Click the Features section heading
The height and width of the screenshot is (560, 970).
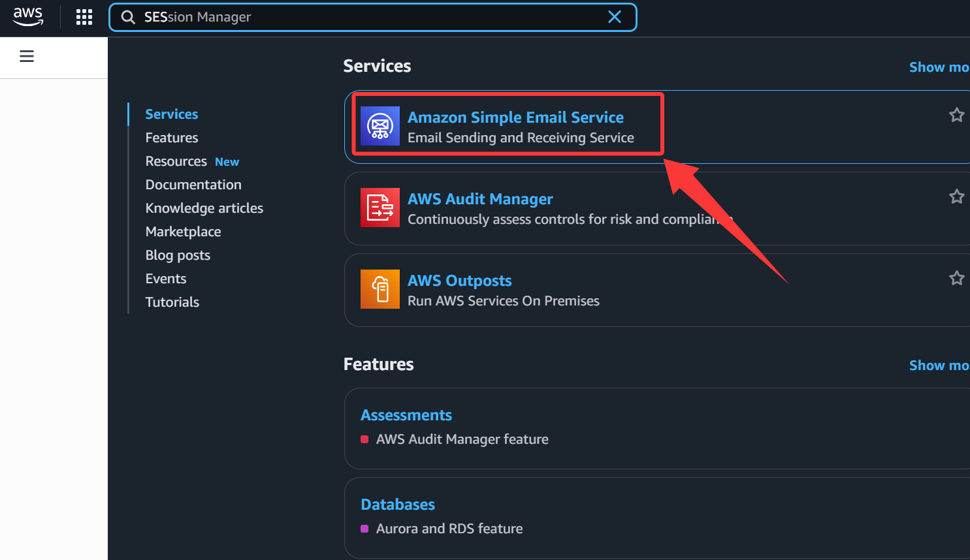click(x=379, y=364)
